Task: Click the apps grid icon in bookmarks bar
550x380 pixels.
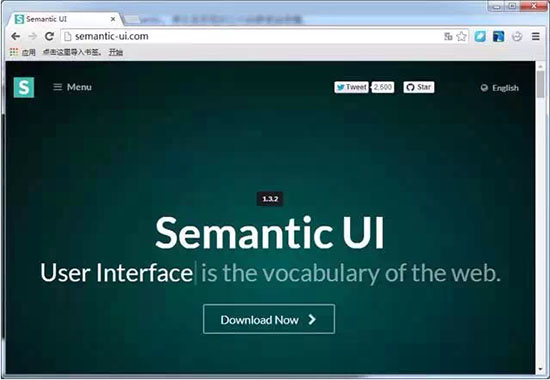Action: tap(14, 52)
